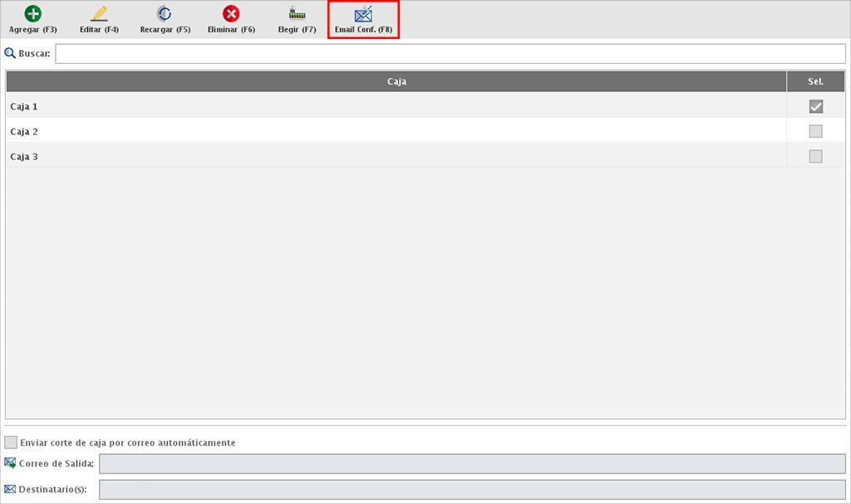Click into the Buscar search field
Image resolution: width=851 pixels, height=504 pixels.
coord(449,54)
